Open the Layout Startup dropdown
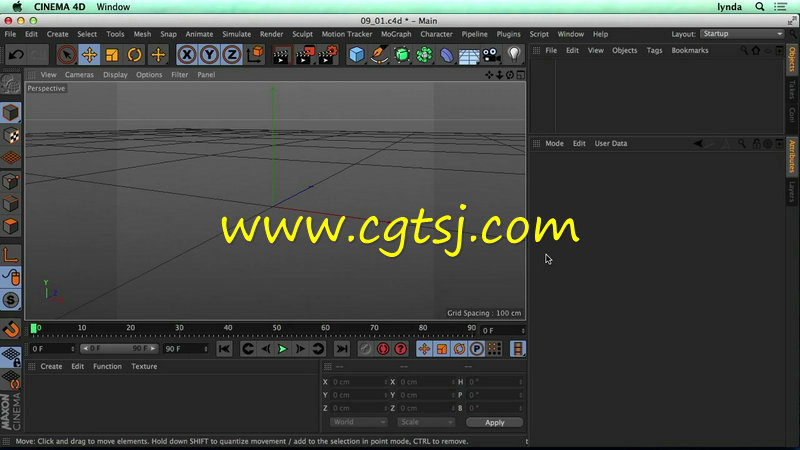The height and width of the screenshot is (450, 800). click(742, 34)
